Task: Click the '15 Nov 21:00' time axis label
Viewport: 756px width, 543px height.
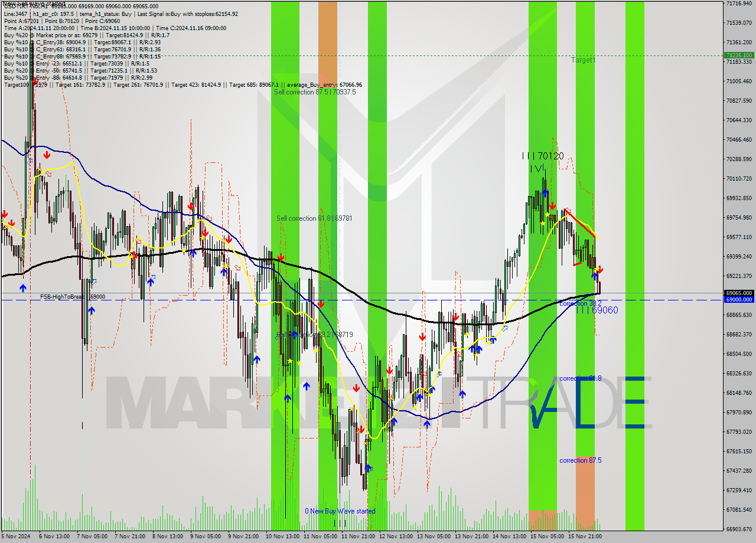Action: click(x=585, y=537)
